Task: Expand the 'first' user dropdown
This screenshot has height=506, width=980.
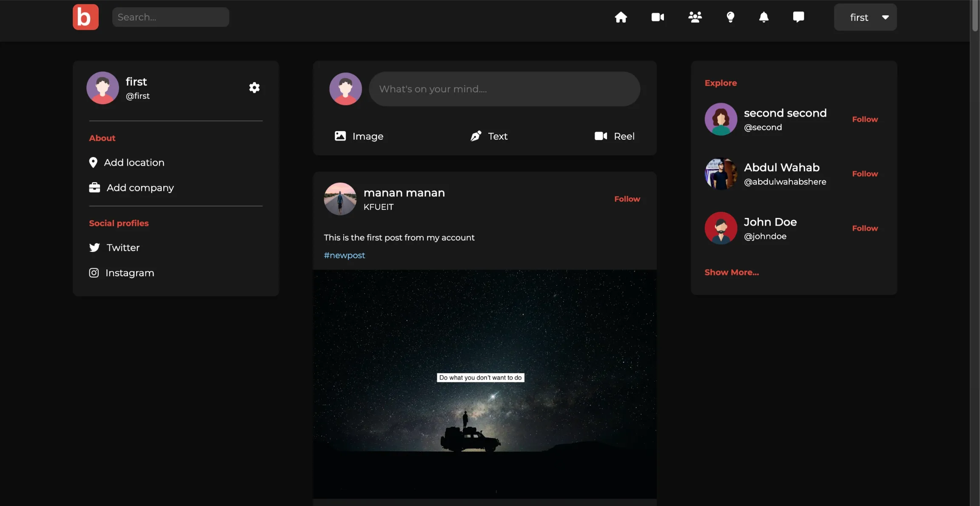Action: coord(865,17)
